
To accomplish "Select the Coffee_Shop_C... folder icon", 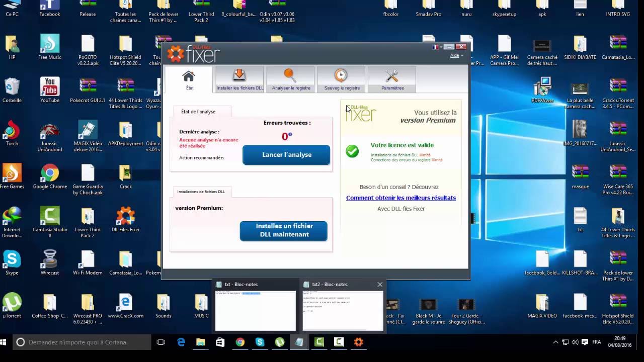I will point(50,306).
